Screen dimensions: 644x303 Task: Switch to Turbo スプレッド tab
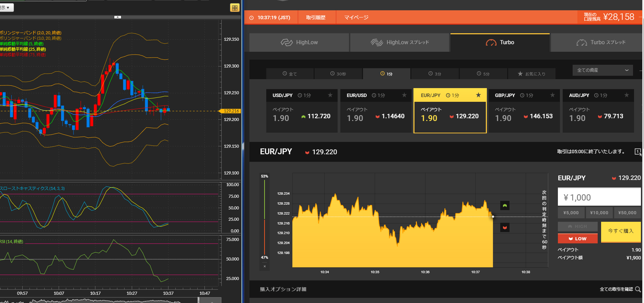click(597, 43)
